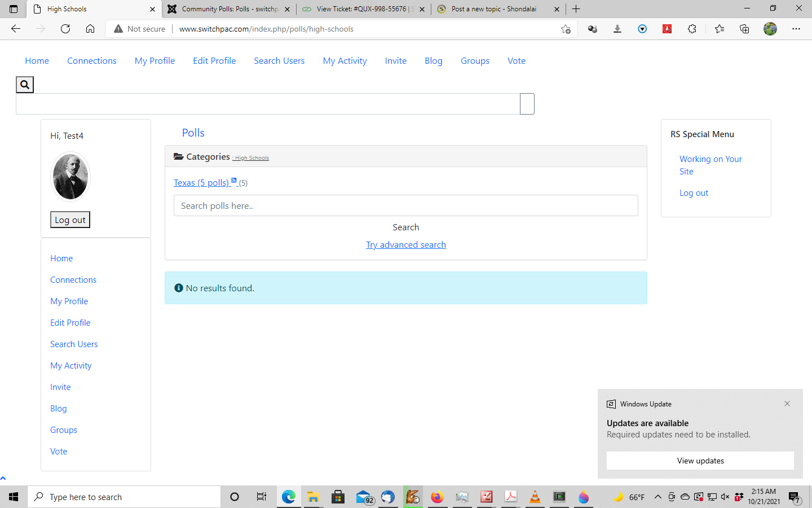Open browser Settings and more menu
Screen dimensions: 812x508
pos(796,29)
